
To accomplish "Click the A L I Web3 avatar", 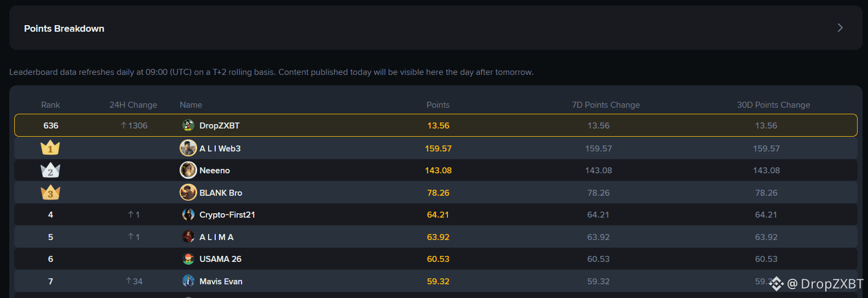I will [188, 148].
